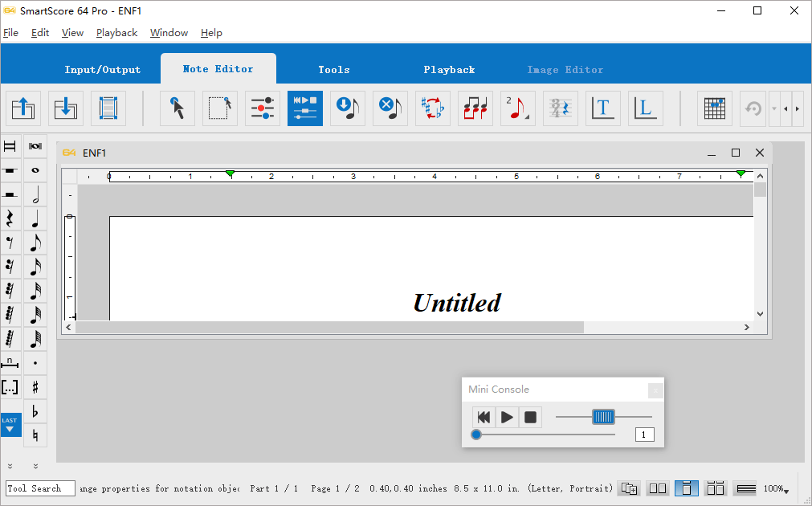Toggle the mini console toolbar button
812x506 pixels.
tap(305, 108)
